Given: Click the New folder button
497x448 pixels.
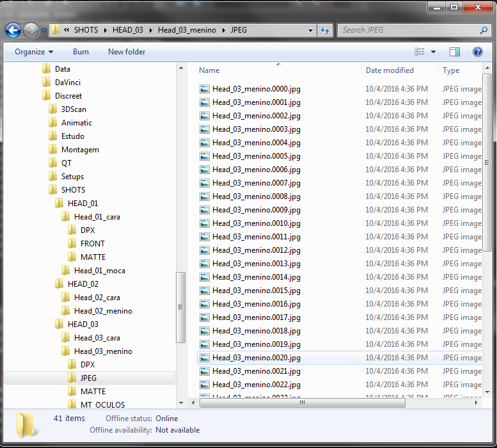Looking at the screenshot, I should coord(127,52).
